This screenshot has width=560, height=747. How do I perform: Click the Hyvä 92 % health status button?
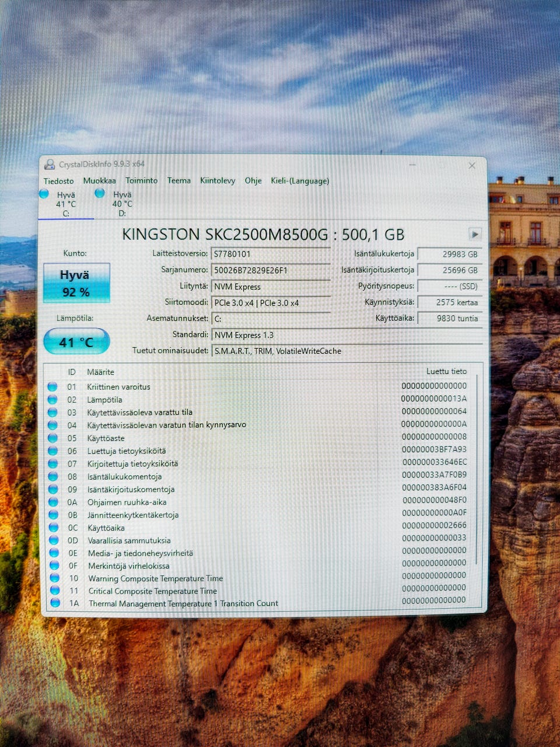76,283
